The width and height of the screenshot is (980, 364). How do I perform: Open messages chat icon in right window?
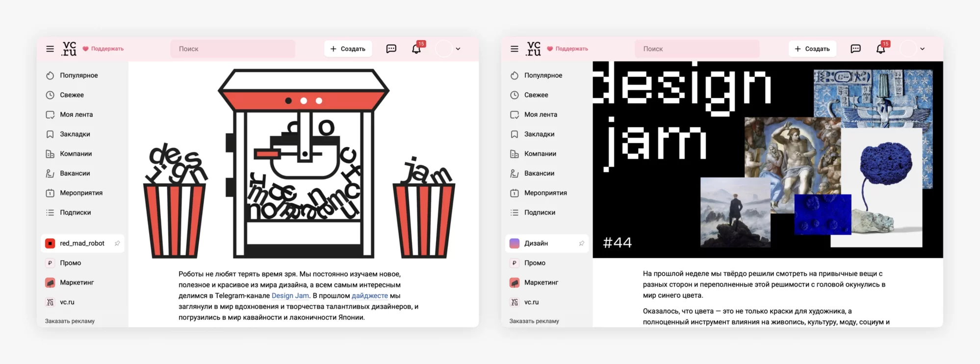(x=856, y=49)
